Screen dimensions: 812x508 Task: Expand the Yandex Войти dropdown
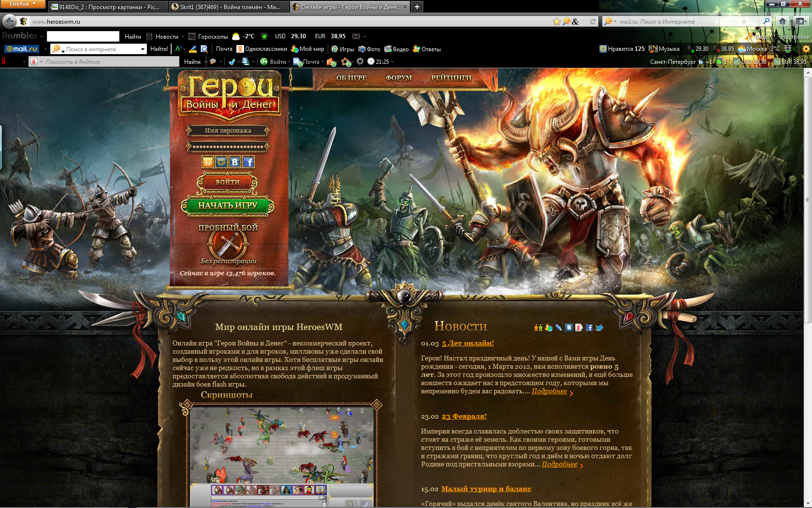[x=289, y=62]
